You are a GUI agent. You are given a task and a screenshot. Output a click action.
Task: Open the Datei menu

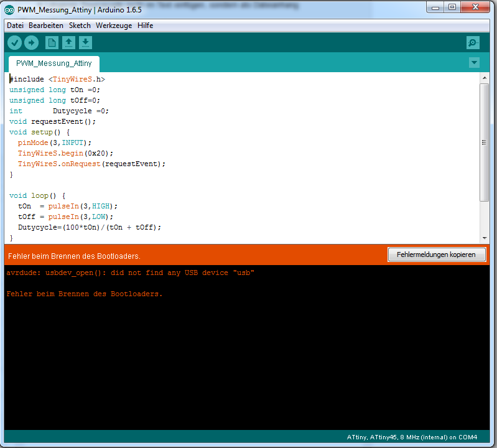tap(15, 26)
